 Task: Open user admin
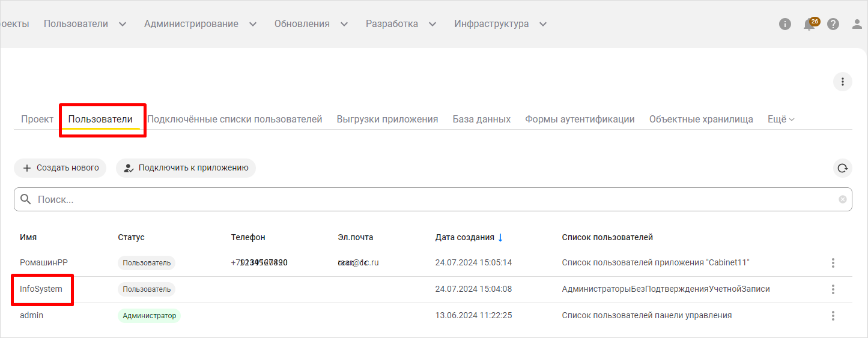31,316
